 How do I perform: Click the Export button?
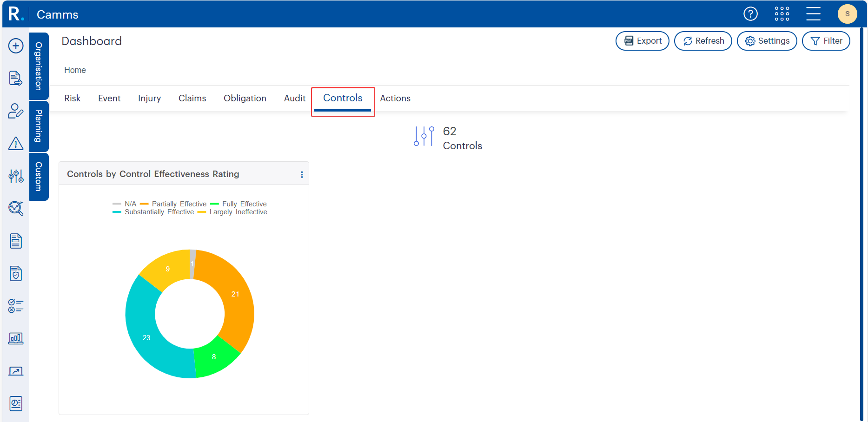pyautogui.click(x=642, y=41)
